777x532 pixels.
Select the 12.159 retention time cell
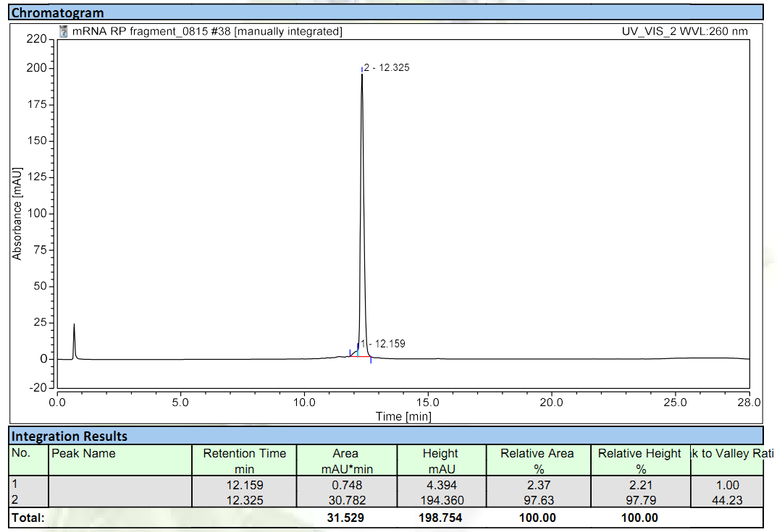(244, 486)
